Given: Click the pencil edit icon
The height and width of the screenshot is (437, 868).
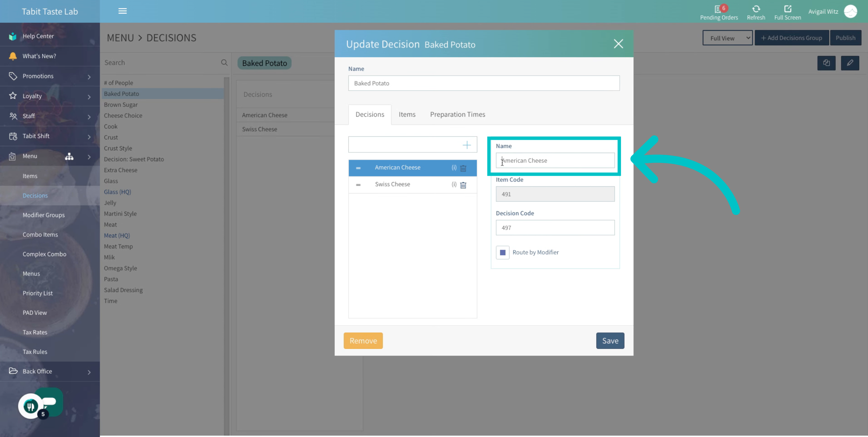Looking at the screenshot, I should (x=850, y=63).
